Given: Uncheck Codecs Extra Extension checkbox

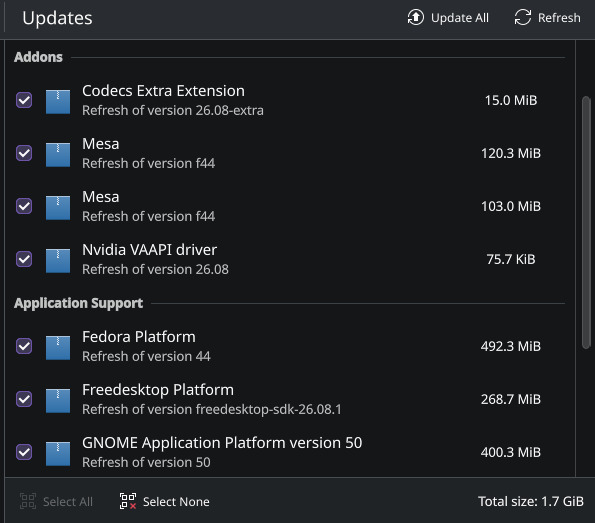Looking at the screenshot, I should pos(24,100).
